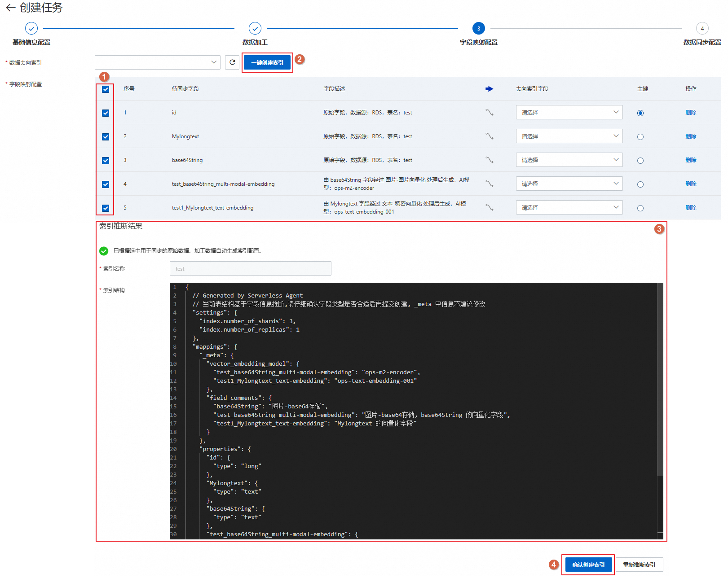Click code line "field_comments"
The height and width of the screenshot is (578, 728).
tap(239, 398)
